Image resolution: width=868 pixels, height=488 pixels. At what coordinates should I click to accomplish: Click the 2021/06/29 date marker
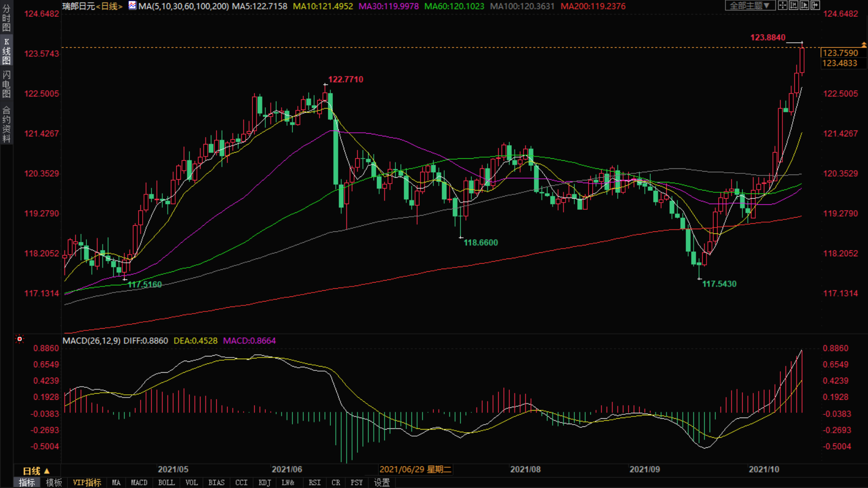[x=415, y=470]
